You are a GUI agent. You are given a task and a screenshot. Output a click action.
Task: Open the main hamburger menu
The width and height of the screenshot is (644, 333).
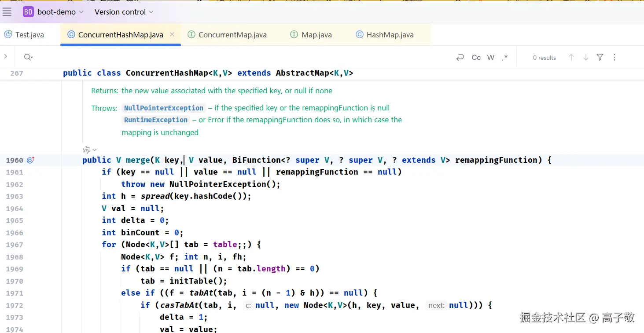[x=7, y=12]
